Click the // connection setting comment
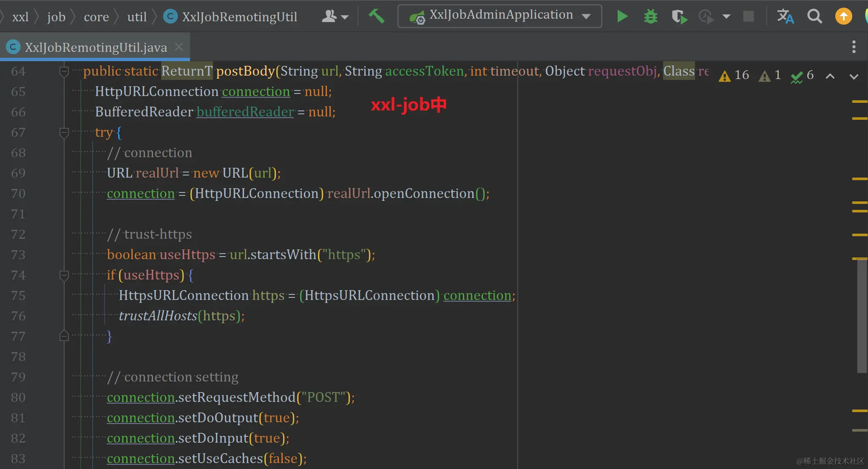This screenshot has height=469, width=868. click(173, 377)
